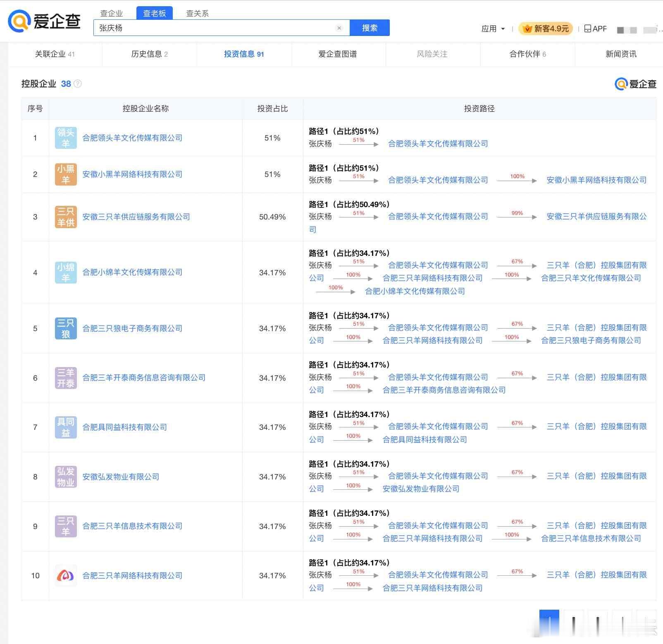This screenshot has height=644, width=663.
Task: Open the 新闻资讯 tab
Action: click(621, 54)
